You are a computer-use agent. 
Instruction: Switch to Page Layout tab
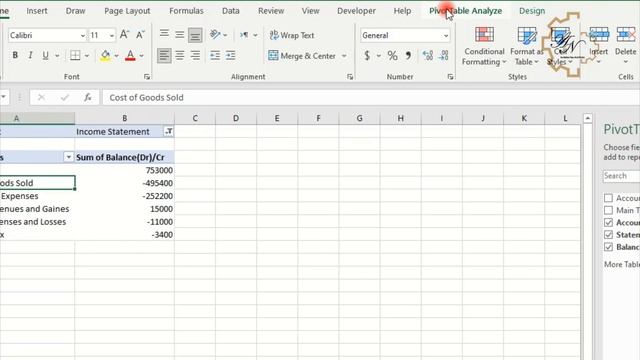pyautogui.click(x=127, y=11)
